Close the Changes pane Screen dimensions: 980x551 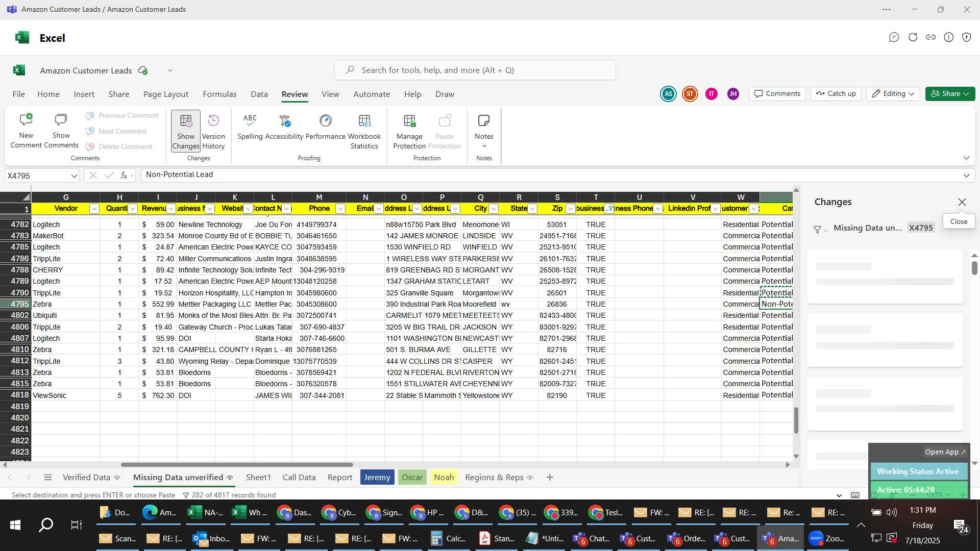[x=962, y=202]
